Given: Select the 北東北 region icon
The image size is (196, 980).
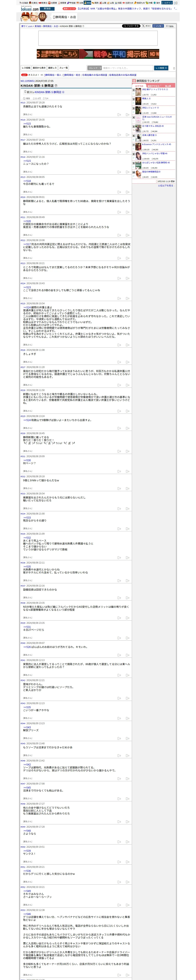Looking at the screenshot, I should [33, 3].
